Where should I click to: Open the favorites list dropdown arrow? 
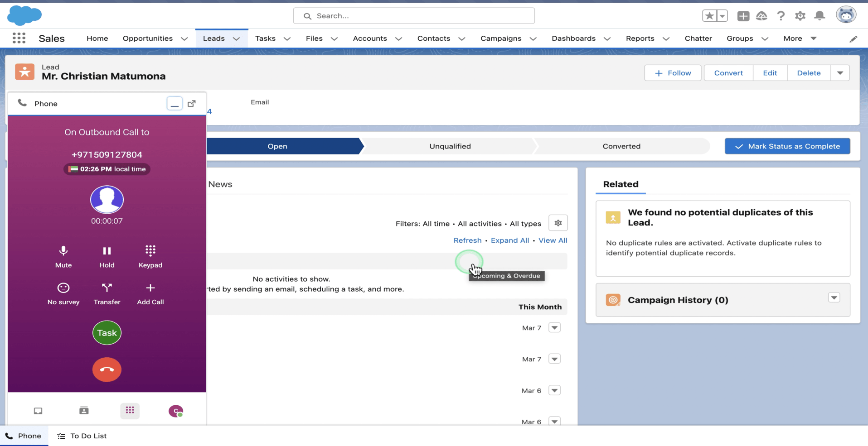(722, 16)
